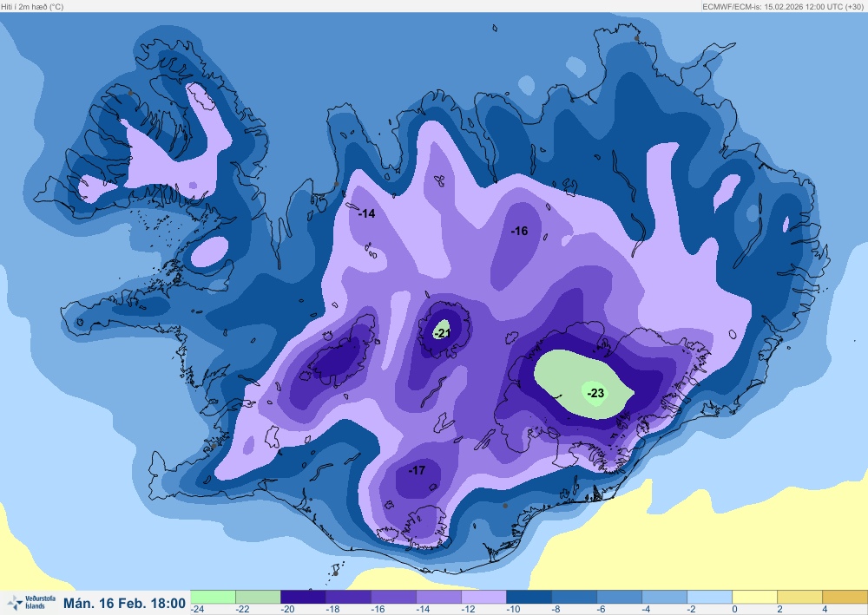Pick the light green -24 to -22 legend swatch

coord(214,597)
